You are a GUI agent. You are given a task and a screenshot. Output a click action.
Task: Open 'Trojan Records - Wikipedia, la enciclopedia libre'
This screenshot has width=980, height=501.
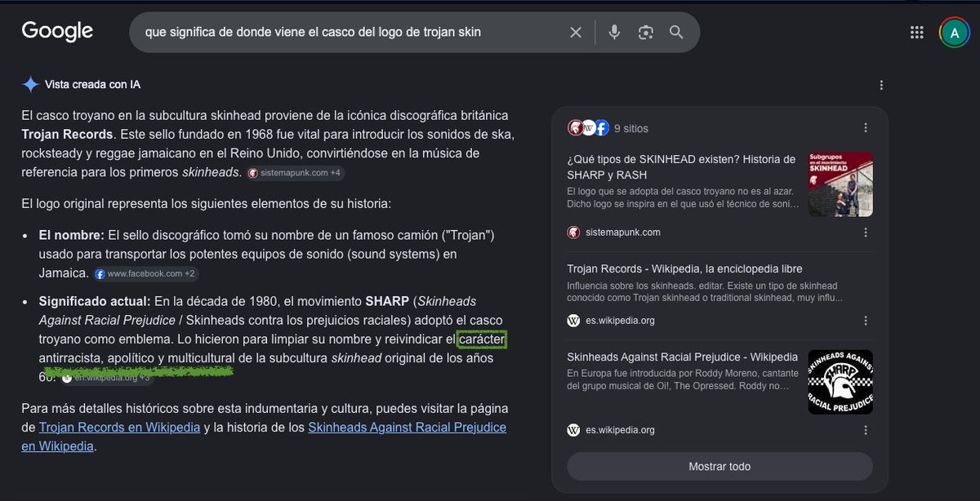click(x=684, y=268)
